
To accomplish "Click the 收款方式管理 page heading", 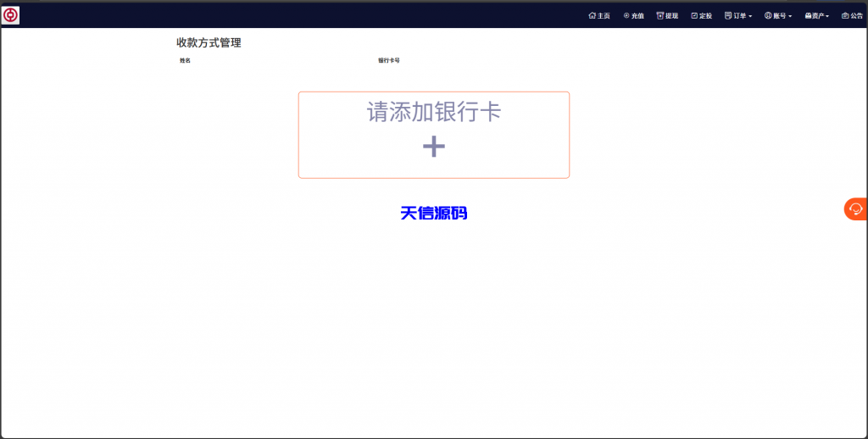I will pyautogui.click(x=209, y=42).
